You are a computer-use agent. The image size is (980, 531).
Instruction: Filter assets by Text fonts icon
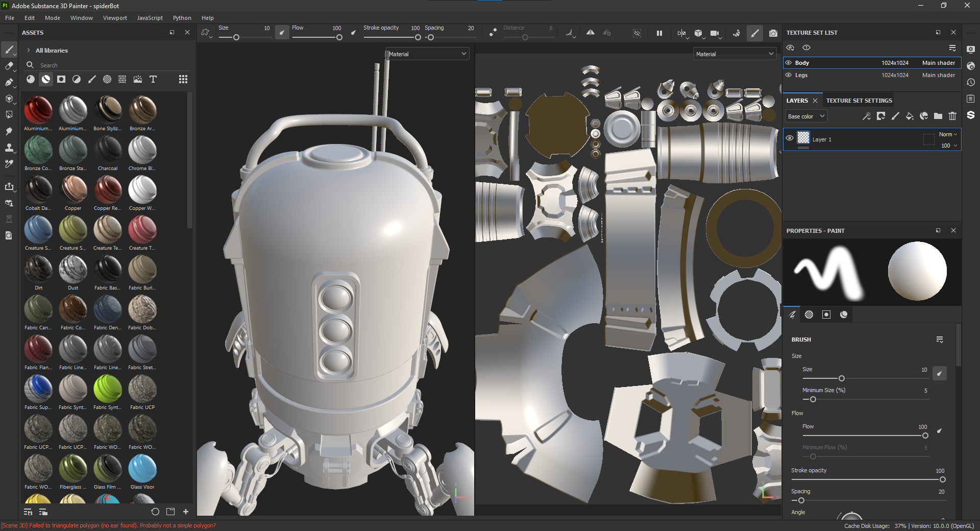[x=153, y=79]
